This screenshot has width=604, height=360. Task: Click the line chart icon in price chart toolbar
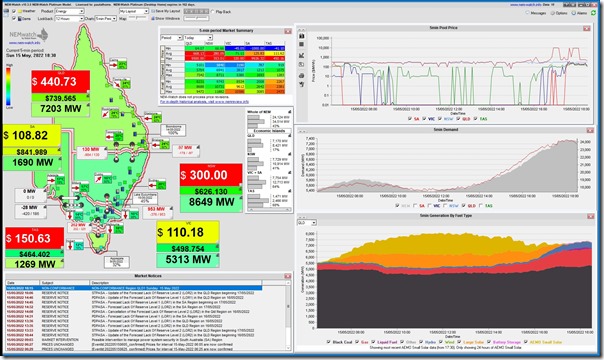(x=302, y=55)
